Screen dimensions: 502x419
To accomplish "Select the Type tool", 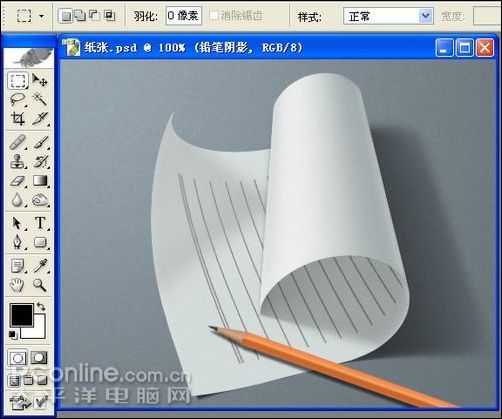I will 40,223.
